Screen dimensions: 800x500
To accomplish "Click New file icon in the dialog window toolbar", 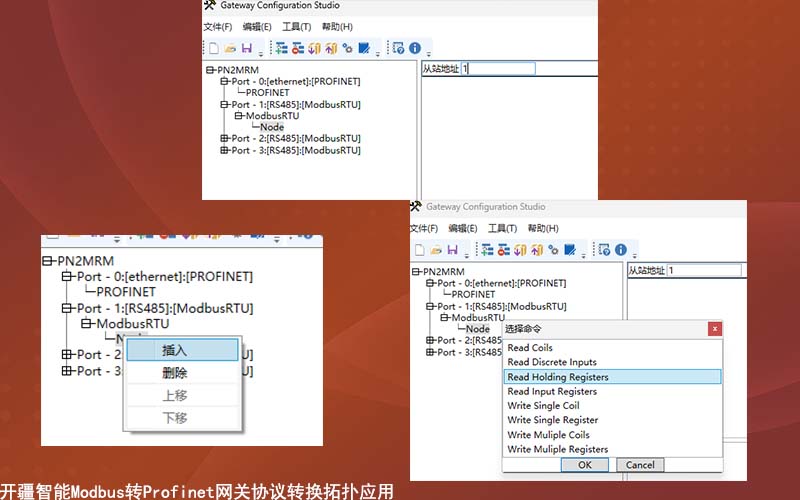I will point(419,250).
